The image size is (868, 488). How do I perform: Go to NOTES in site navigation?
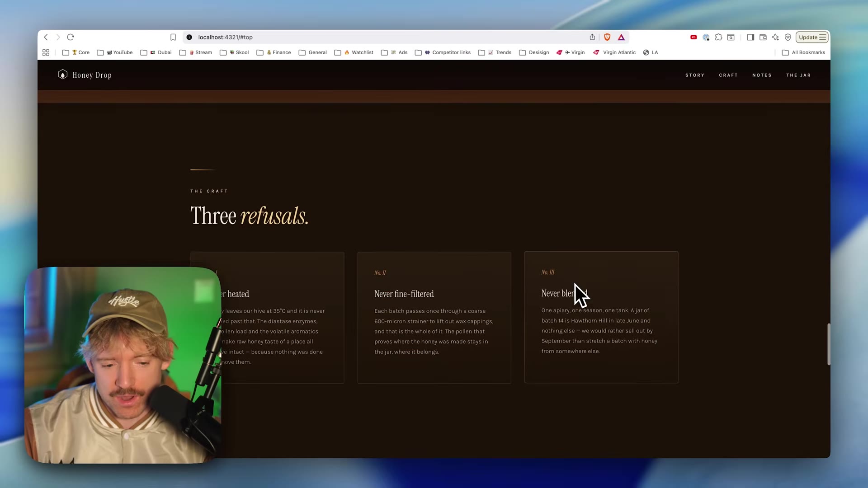pos(762,75)
